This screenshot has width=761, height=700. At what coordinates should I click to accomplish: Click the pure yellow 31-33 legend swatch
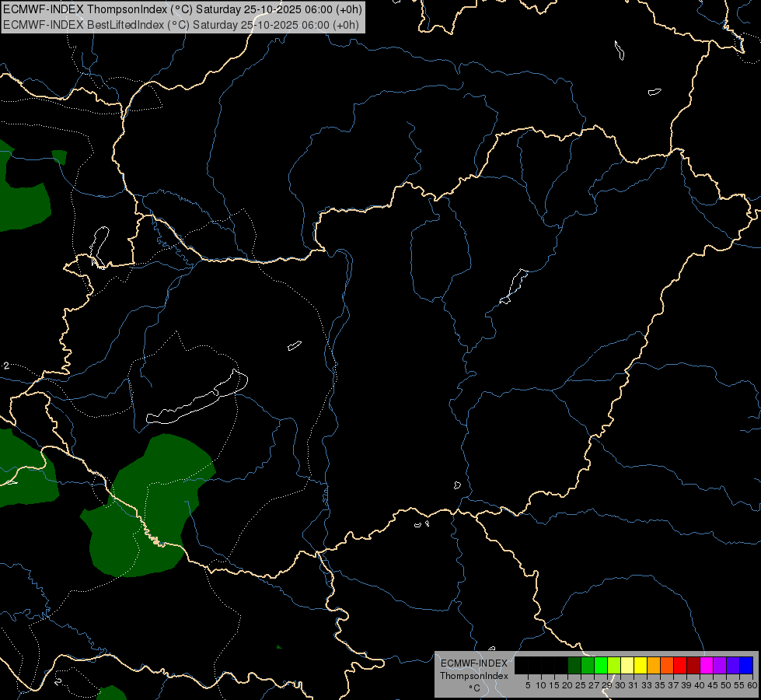point(641,665)
